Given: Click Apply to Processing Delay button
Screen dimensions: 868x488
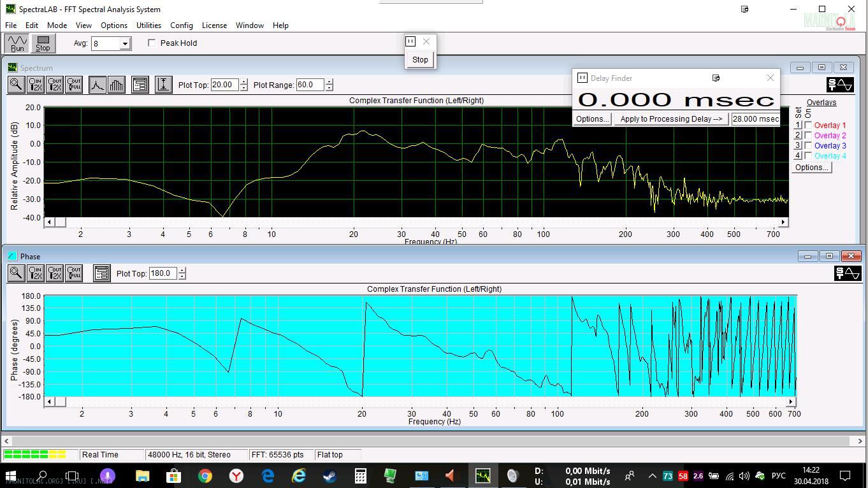Looking at the screenshot, I should click(671, 119).
